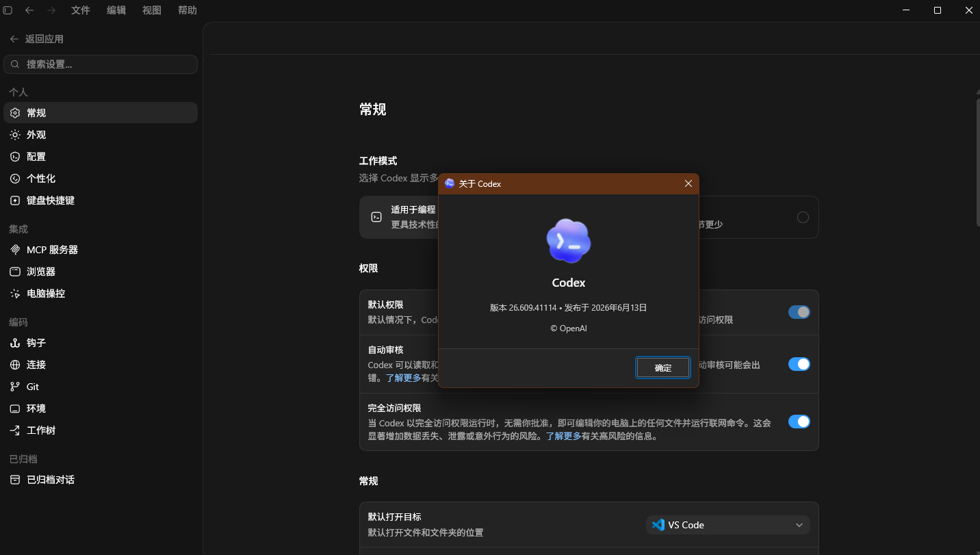Viewport: 980px width, 555px height.
Task: Click the back navigation arrow in title bar
Action: [29, 10]
